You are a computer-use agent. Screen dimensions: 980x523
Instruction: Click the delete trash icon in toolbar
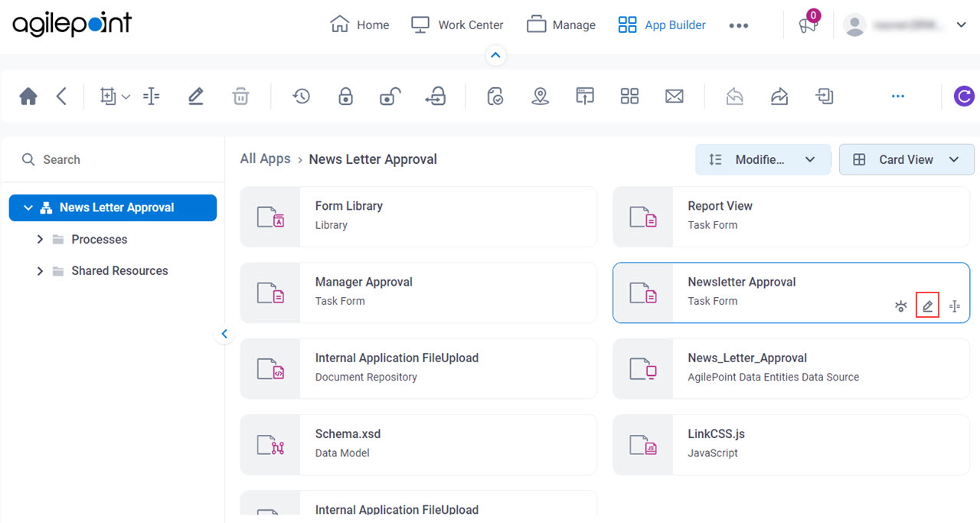(240, 96)
